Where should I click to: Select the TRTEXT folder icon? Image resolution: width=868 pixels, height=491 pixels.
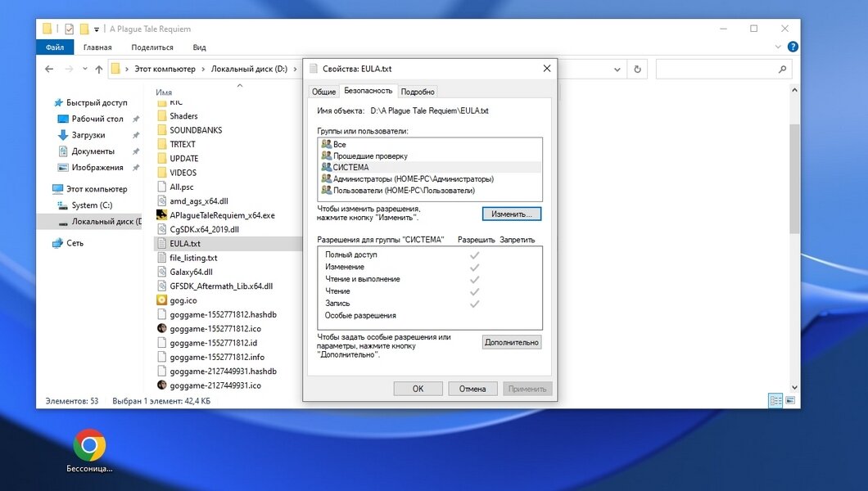click(x=161, y=144)
